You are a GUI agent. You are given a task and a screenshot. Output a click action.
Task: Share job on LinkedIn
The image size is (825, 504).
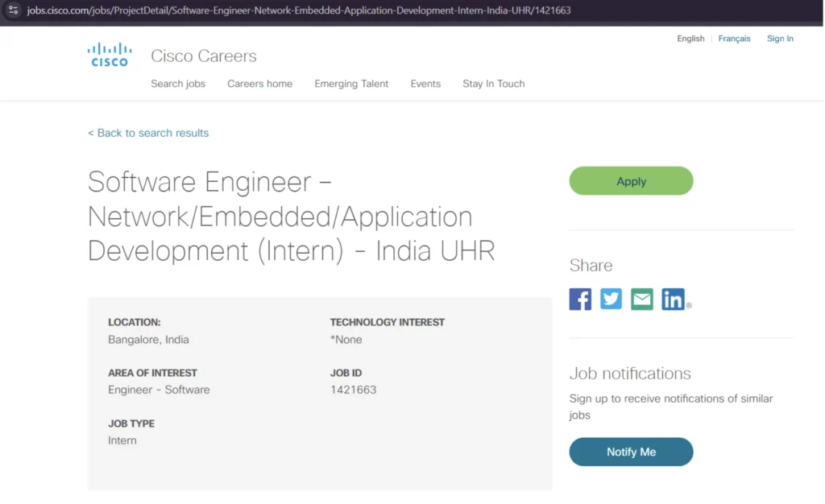[673, 299]
